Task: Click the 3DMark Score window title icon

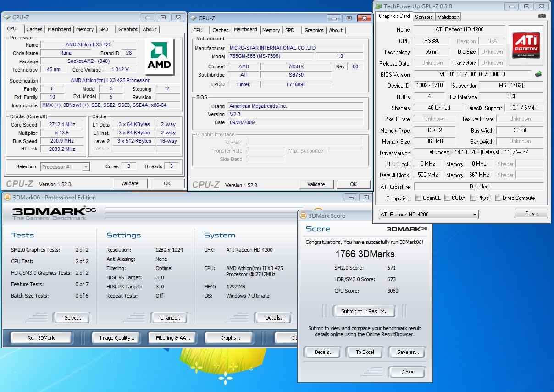Action: click(303, 215)
